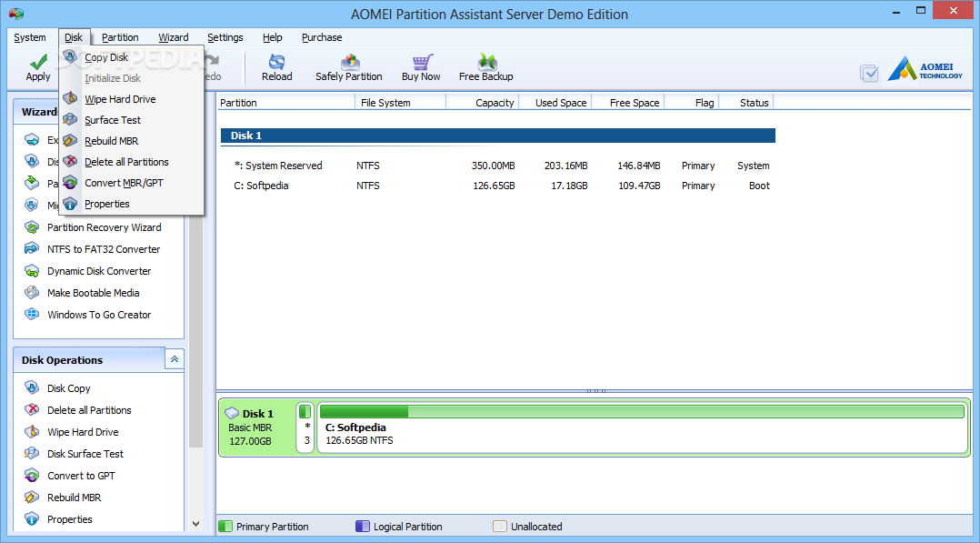The height and width of the screenshot is (543, 980).
Task: Click the Copy Disk icon in the Disk menu
Action: tap(71, 57)
